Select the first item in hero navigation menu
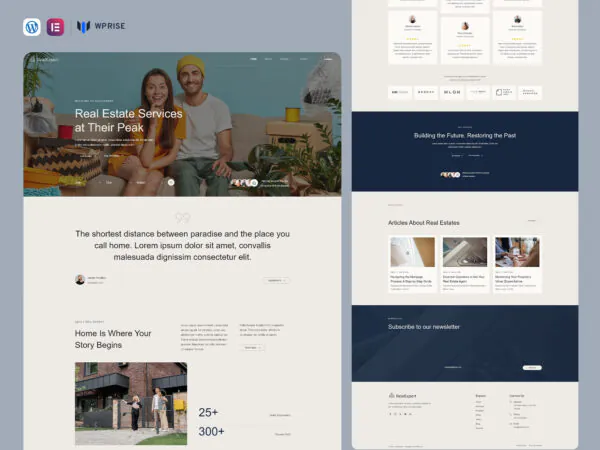 click(x=253, y=59)
